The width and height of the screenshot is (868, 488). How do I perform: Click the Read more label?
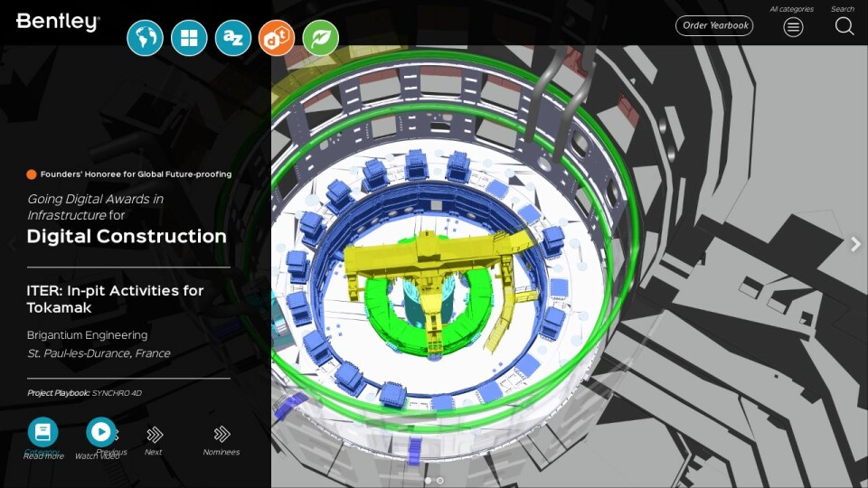43,455
